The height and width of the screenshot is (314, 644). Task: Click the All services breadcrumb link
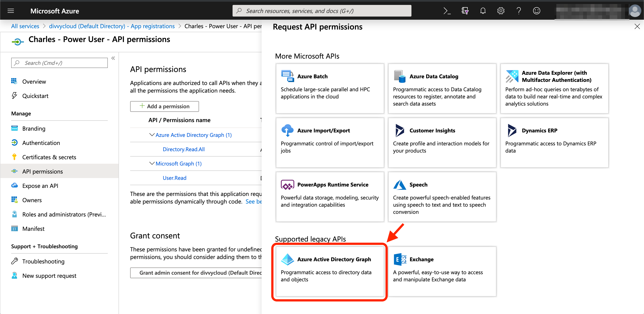(x=25, y=26)
